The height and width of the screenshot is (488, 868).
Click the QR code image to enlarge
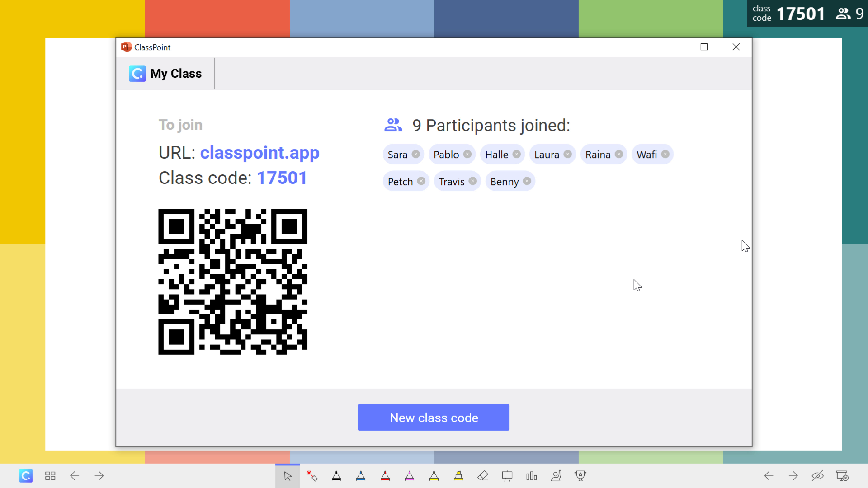[232, 281]
